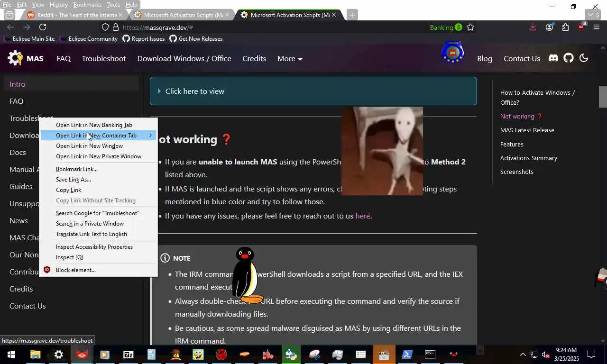Image resolution: width=607 pixels, height=364 pixels.
Task: Close the active Microsoft Activation Scripts tab
Action: [333, 15]
